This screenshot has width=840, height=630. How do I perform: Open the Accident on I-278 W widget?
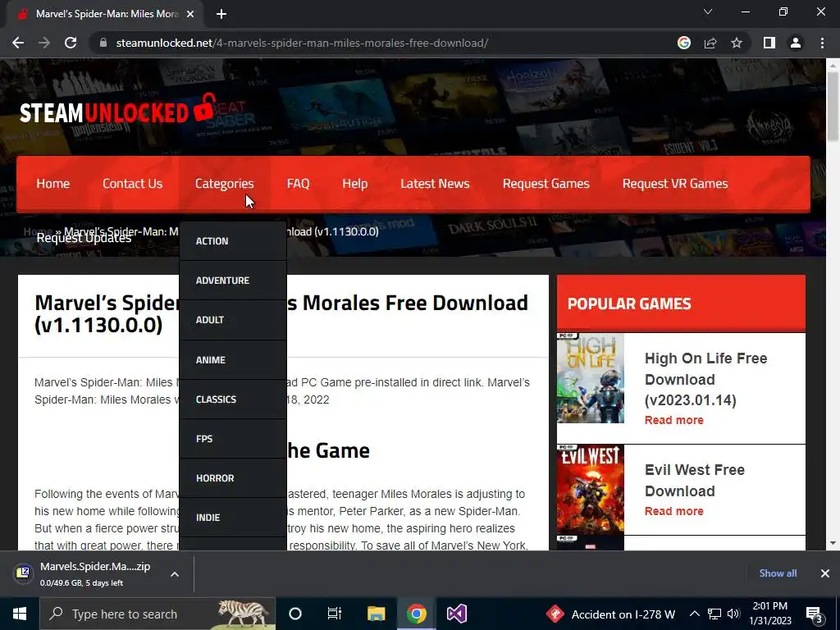coord(610,614)
